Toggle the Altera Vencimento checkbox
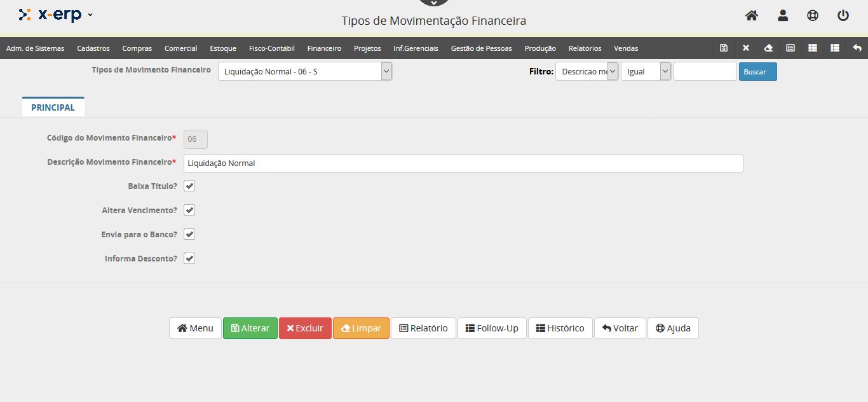 point(189,210)
